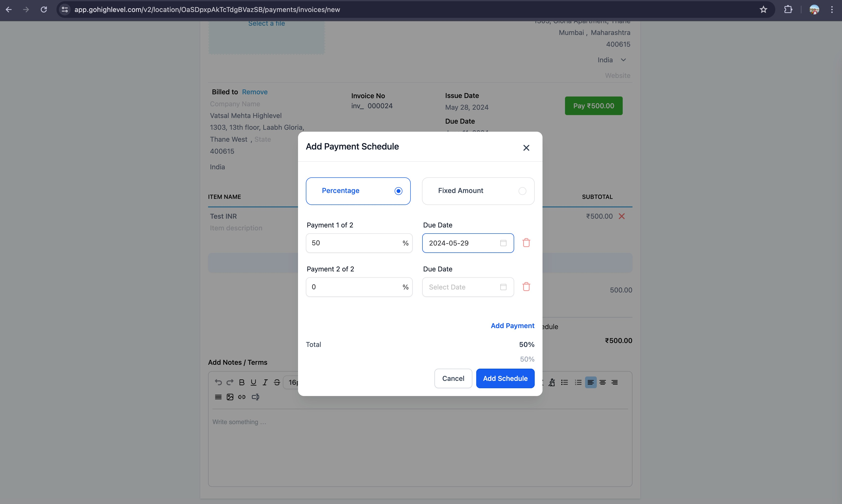Click Add Payment link
The height and width of the screenshot is (504, 842).
pos(512,326)
